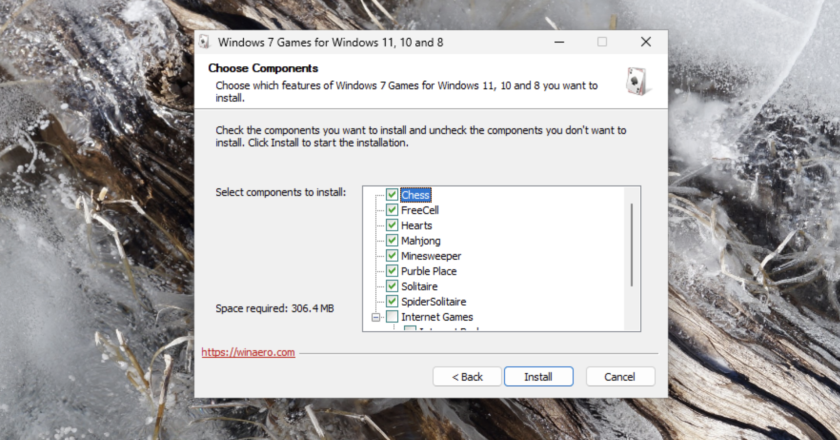The height and width of the screenshot is (440, 840).
Task: Click the playing cards header icon
Action: pyautogui.click(x=638, y=81)
